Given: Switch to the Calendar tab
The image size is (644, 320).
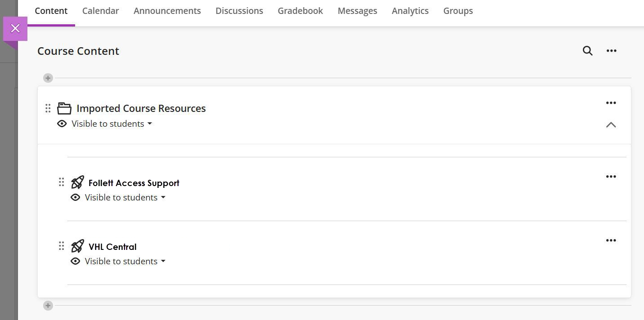Looking at the screenshot, I should pyautogui.click(x=101, y=11).
